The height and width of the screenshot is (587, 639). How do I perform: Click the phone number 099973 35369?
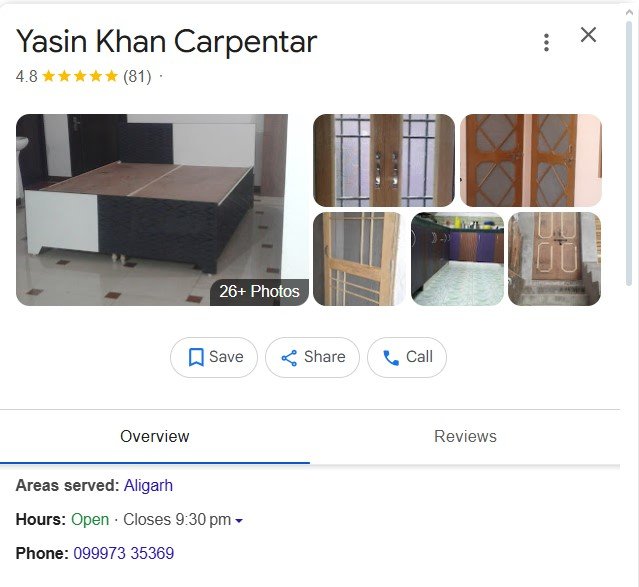click(124, 554)
